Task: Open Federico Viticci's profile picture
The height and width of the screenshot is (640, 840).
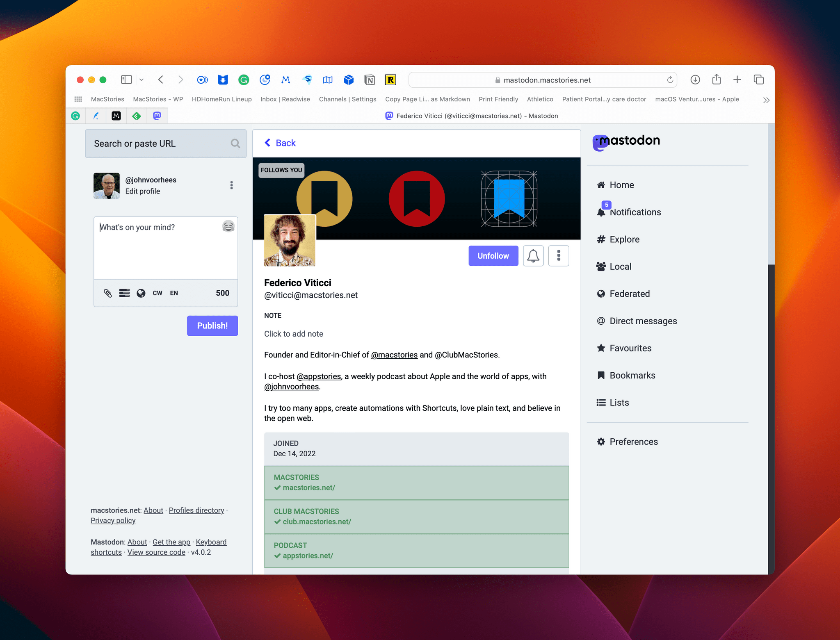Action: point(290,241)
